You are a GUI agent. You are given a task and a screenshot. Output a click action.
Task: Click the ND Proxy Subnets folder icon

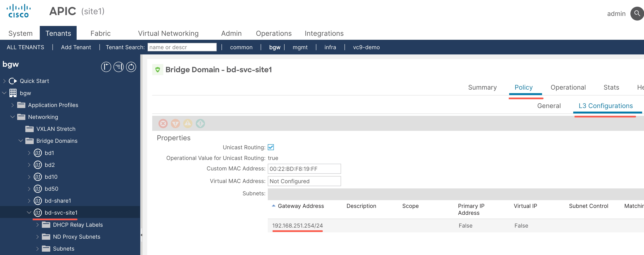[46, 237]
